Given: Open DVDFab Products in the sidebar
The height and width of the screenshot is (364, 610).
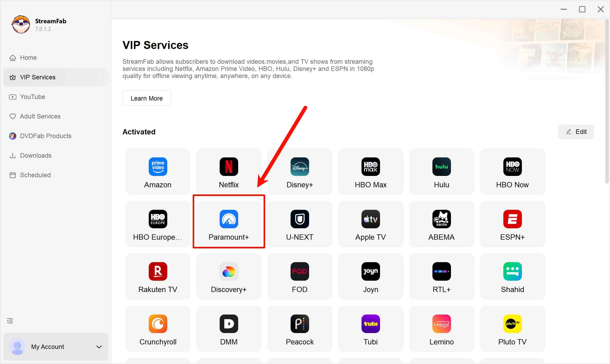Looking at the screenshot, I should (46, 136).
